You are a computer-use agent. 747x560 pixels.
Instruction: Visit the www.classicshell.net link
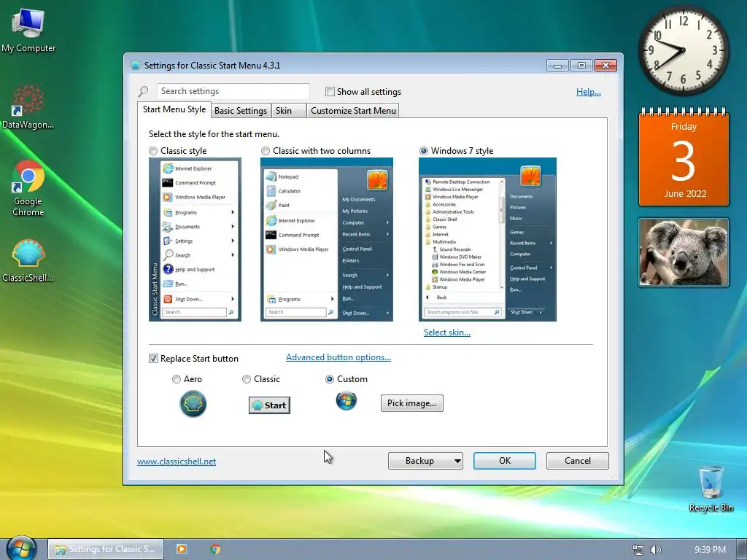(x=177, y=462)
